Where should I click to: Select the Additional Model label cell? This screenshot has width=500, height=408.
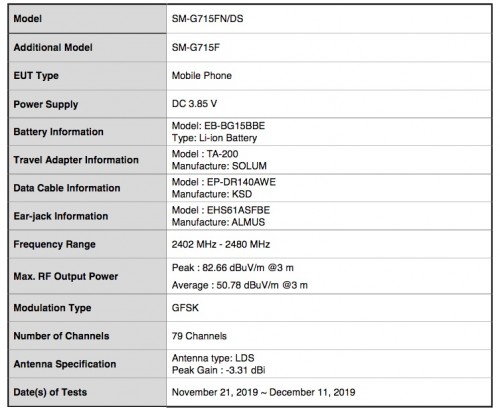point(87,47)
